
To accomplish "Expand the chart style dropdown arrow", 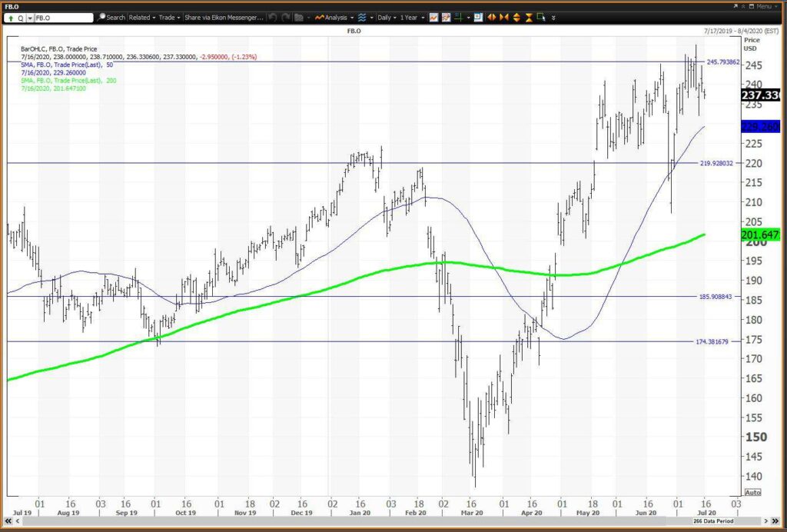I will [372, 18].
